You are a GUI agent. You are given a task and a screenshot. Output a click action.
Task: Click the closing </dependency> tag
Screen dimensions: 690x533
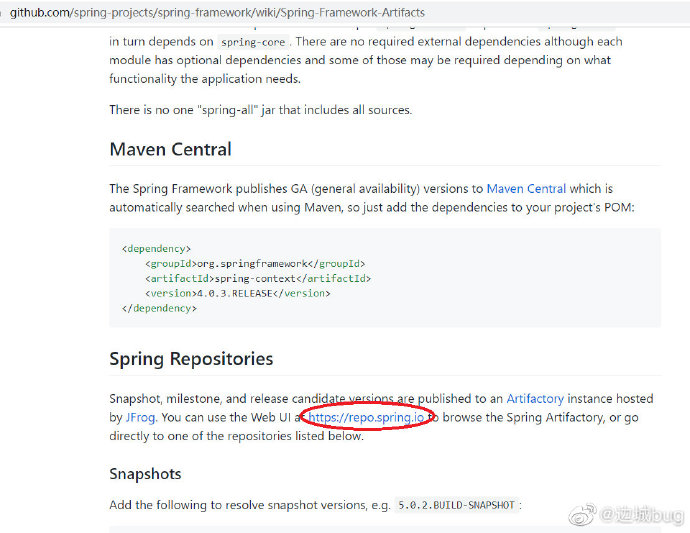[x=159, y=308]
